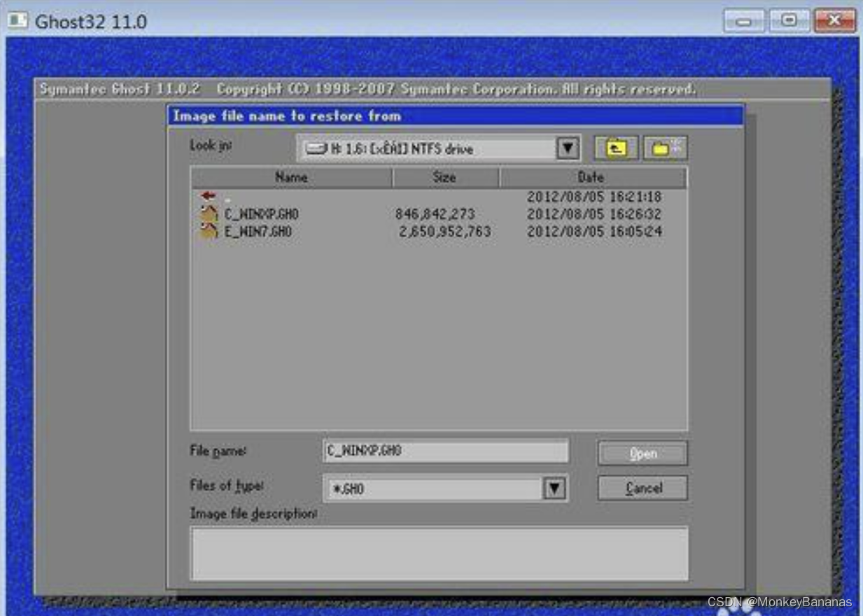Click the date 2012/08/05 16:21:18
Screen dimensions: 863x616
tap(594, 197)
